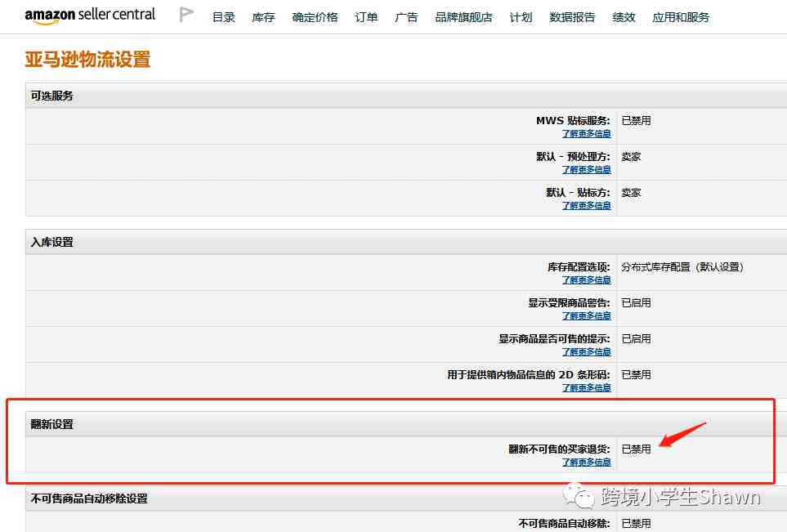This screenshot has height=532, width=787.
Task: Click the 分布式库存配置 (默认设置) value
Action: [682, 267]
